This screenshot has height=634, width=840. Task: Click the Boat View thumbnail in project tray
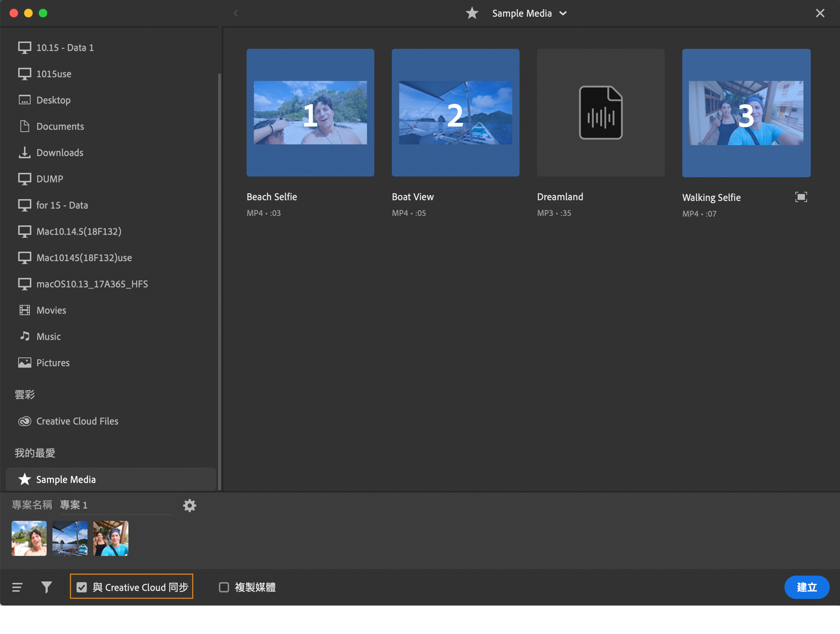pos(70,538)
